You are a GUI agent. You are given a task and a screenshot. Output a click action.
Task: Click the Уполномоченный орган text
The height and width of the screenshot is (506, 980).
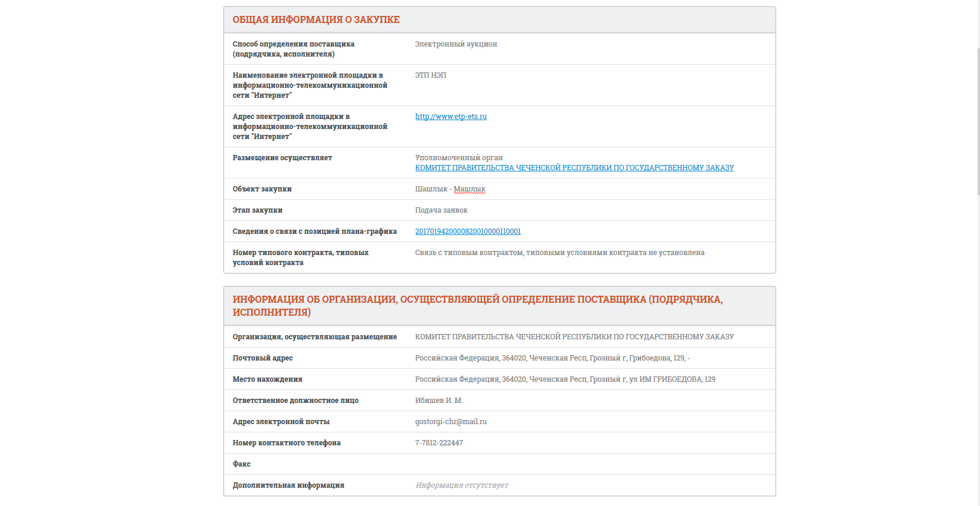[x=459, y=158]
